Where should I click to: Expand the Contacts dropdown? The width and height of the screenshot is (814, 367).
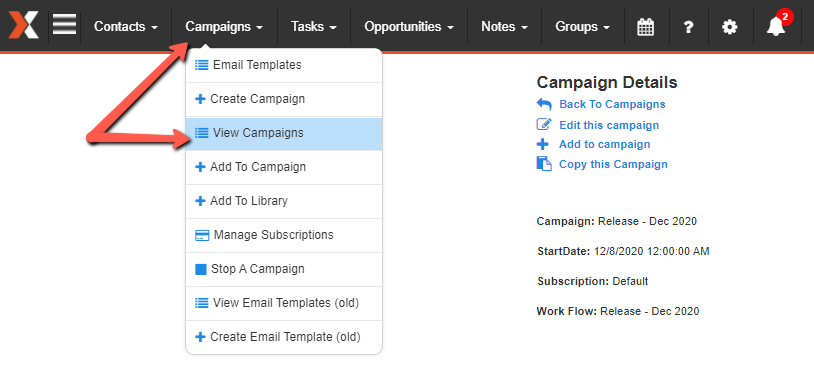pos(126,26)
